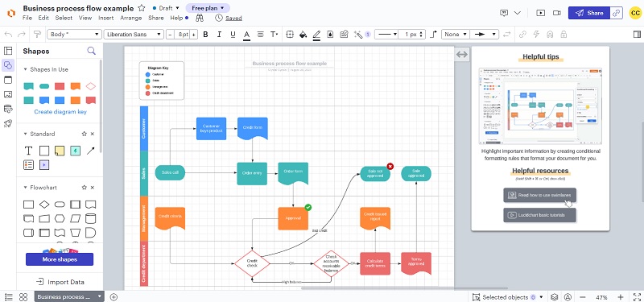Open the Insert menu

[106, 18]
